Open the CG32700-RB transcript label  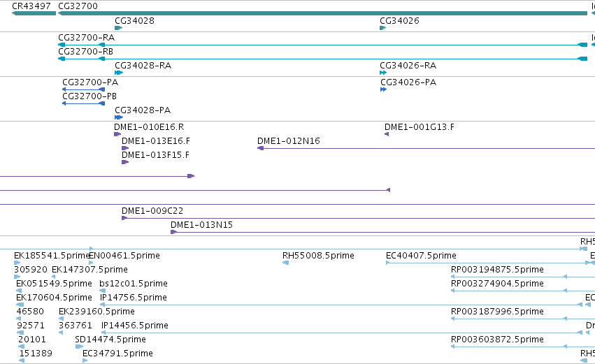coord(85,52)
